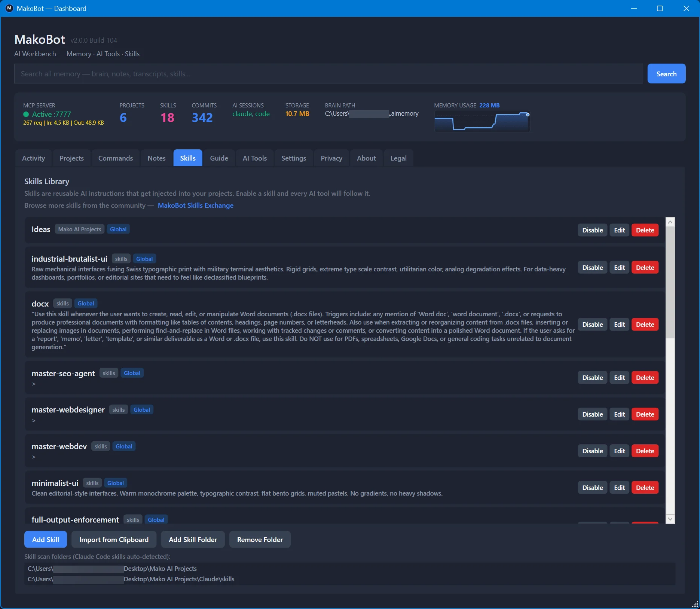The image size is (700, 609).
Task: Click the Global tag on docx skill
Action: [86, 304]
